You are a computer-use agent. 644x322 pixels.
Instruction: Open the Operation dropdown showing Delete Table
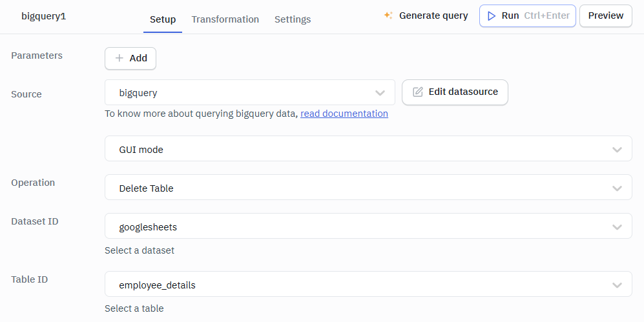click(368, 187)
